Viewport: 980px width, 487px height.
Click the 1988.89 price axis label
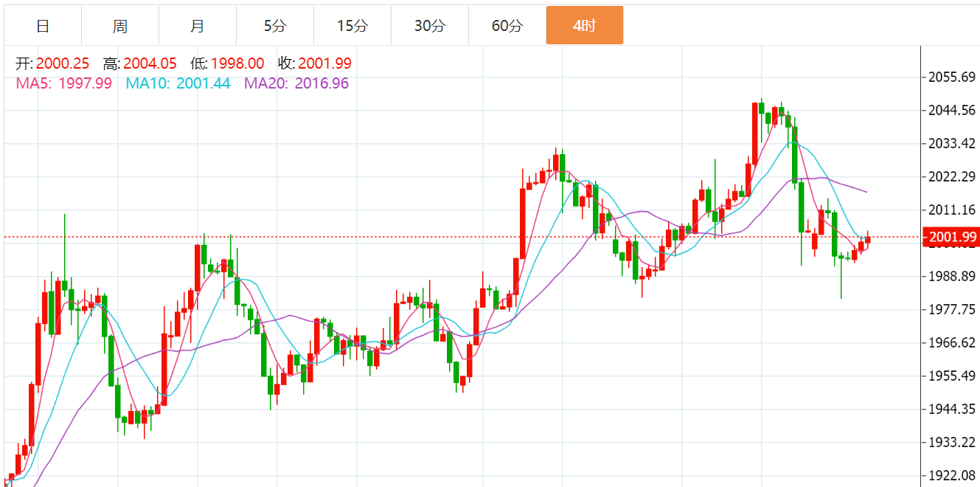click(x=953, y=277)
